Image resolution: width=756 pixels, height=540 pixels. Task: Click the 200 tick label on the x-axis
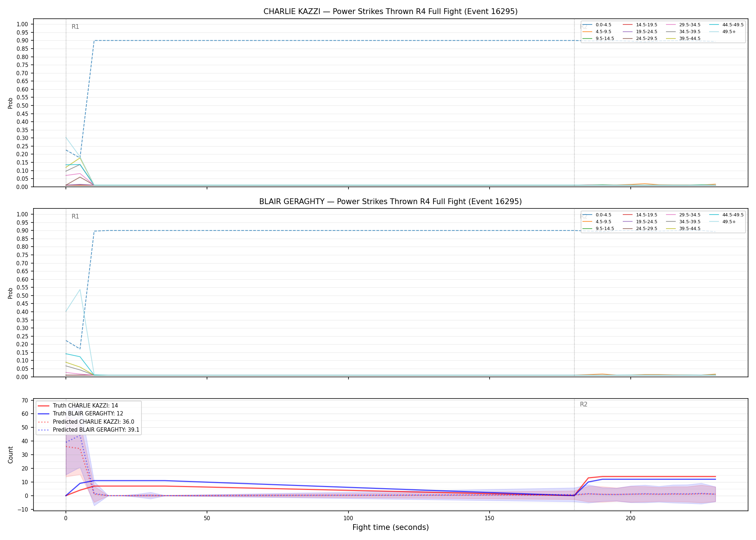[630, 518]
